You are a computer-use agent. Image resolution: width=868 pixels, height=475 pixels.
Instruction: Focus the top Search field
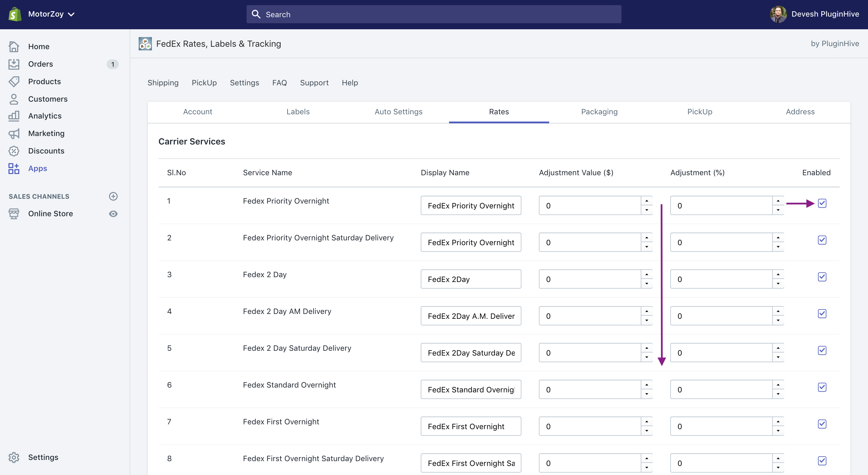click(434, 14)
